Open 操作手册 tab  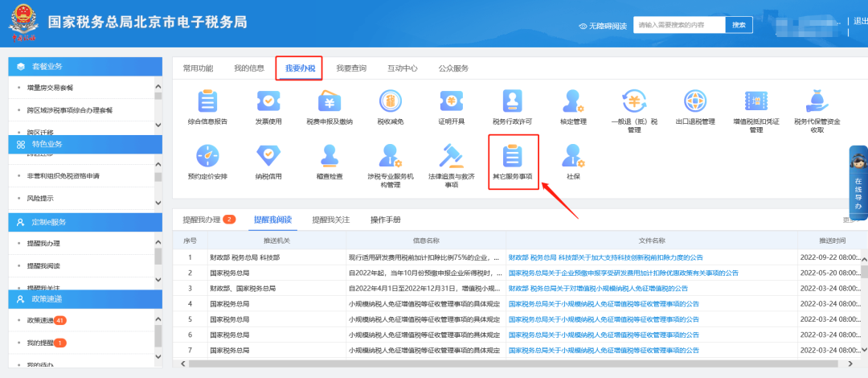[385, 220]
